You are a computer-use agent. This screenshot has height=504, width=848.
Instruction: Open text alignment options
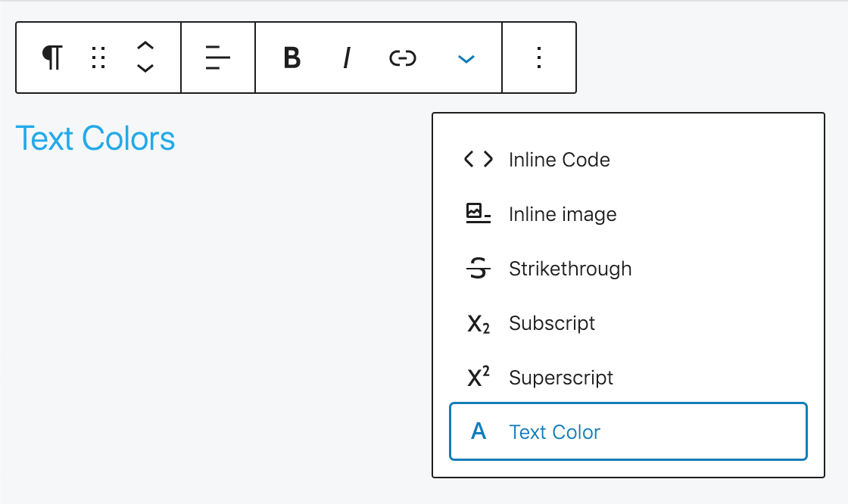point(217,58)
